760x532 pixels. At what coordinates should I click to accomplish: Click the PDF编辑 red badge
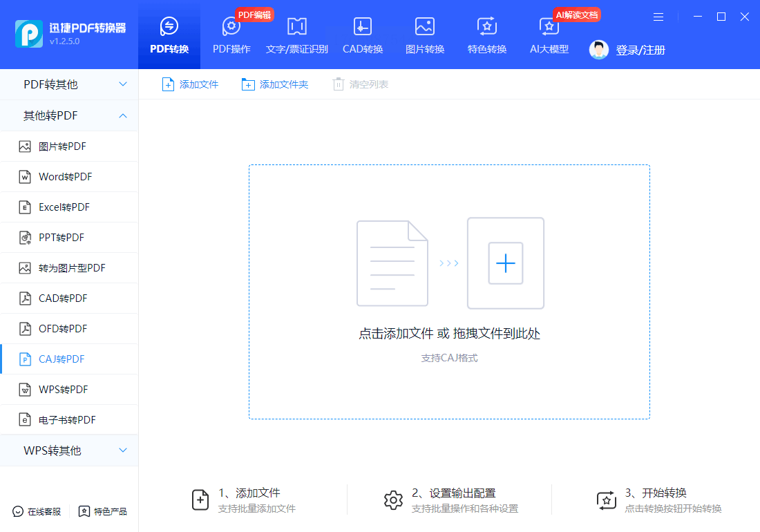(254, 15)
